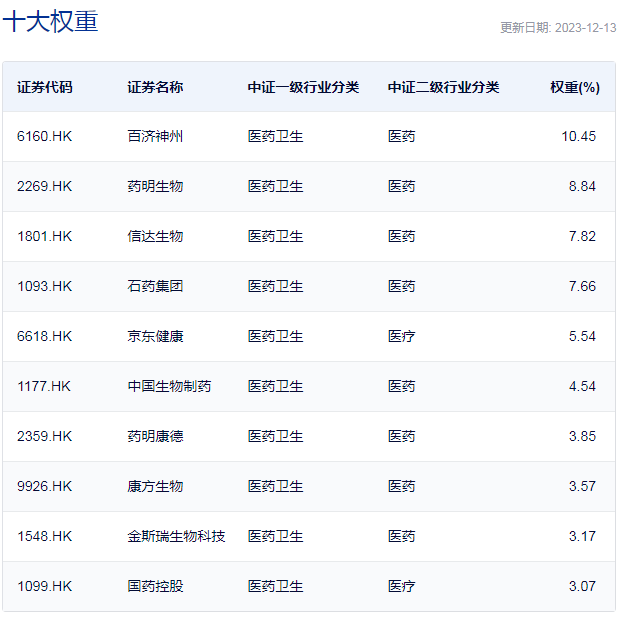Select stock code 2359.HK
The image size is (620, 617).
click(44, 436)
